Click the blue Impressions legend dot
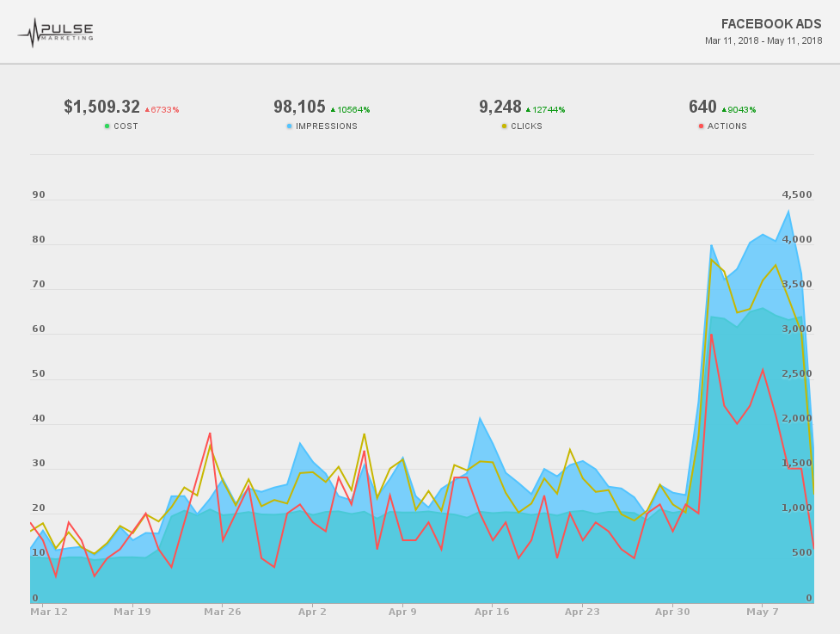 pyautogui.click(x=289, y=126)
